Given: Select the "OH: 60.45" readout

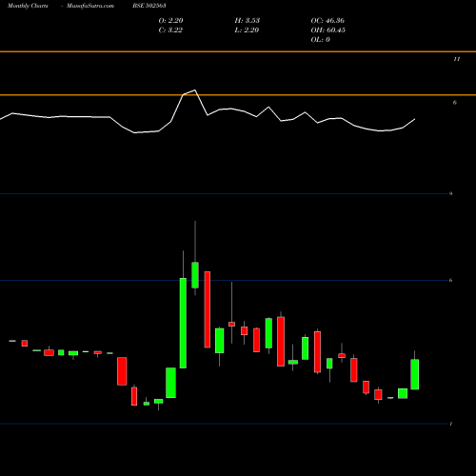Looking at the screenshot, I should point(328,30).
